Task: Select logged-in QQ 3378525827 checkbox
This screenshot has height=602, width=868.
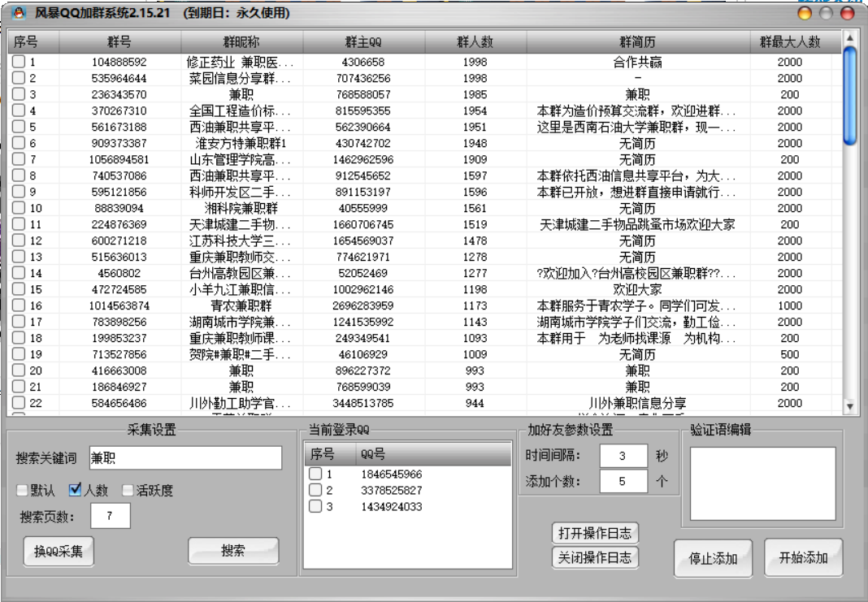Action: click(315, 490)
